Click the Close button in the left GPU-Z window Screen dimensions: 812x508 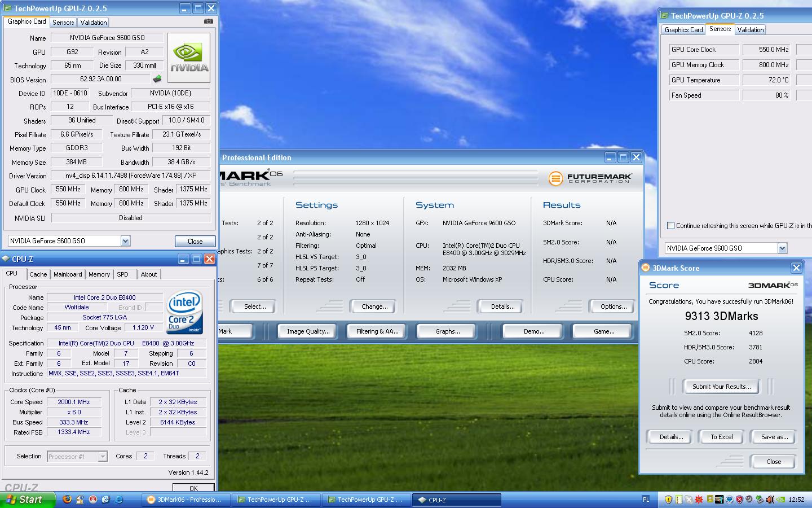point(195,241)
